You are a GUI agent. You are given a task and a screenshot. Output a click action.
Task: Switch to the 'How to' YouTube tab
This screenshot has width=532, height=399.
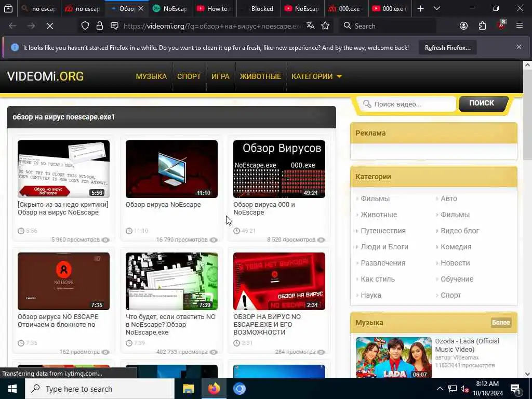[x=215, y=9]
